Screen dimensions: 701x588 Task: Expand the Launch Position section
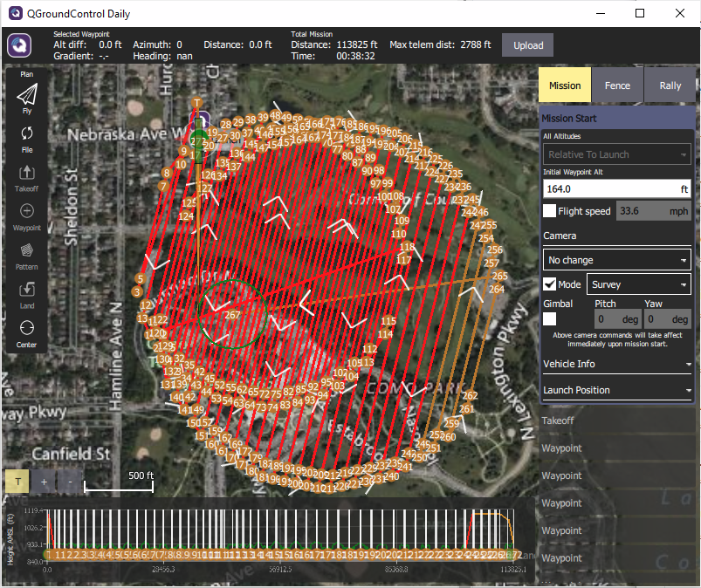[x=617, y=391]
